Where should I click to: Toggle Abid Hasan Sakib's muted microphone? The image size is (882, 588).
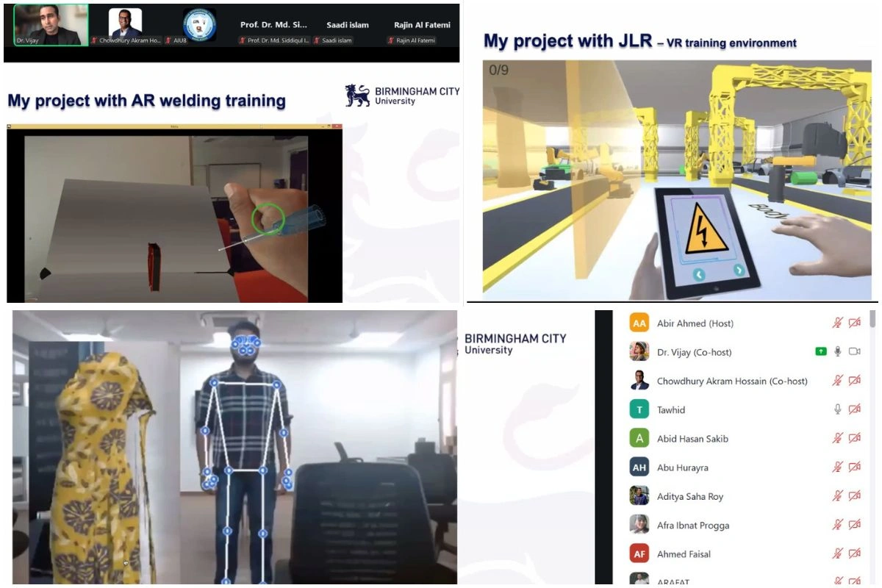(x=837, y=438)
